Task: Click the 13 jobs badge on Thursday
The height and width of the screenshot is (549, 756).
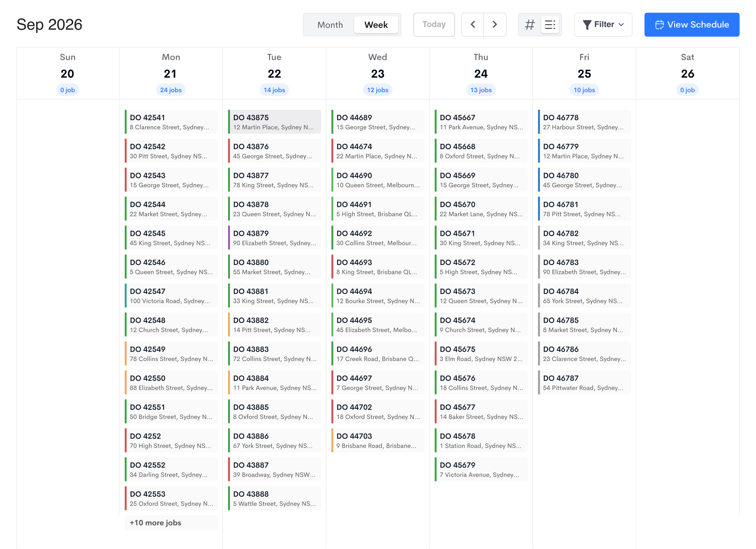Action: 481,90
